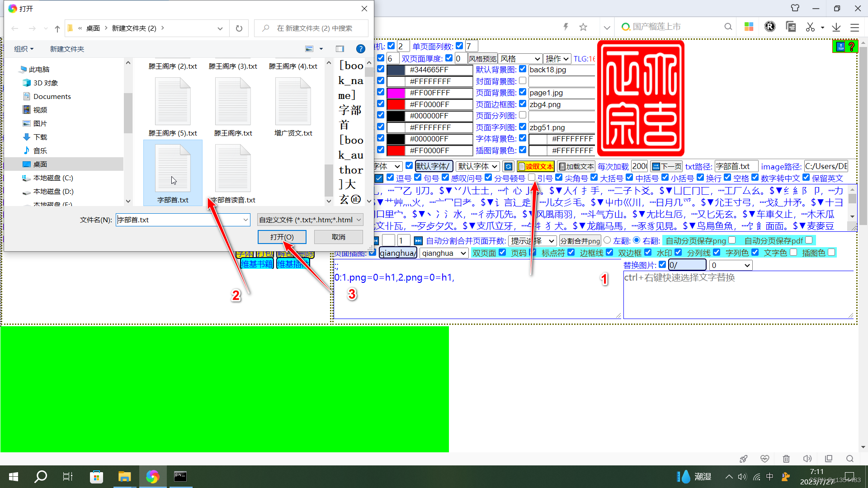Screen dimensions: 868x488
Task: Open Chrome from the taskbar
Action: tap(153, 476)
